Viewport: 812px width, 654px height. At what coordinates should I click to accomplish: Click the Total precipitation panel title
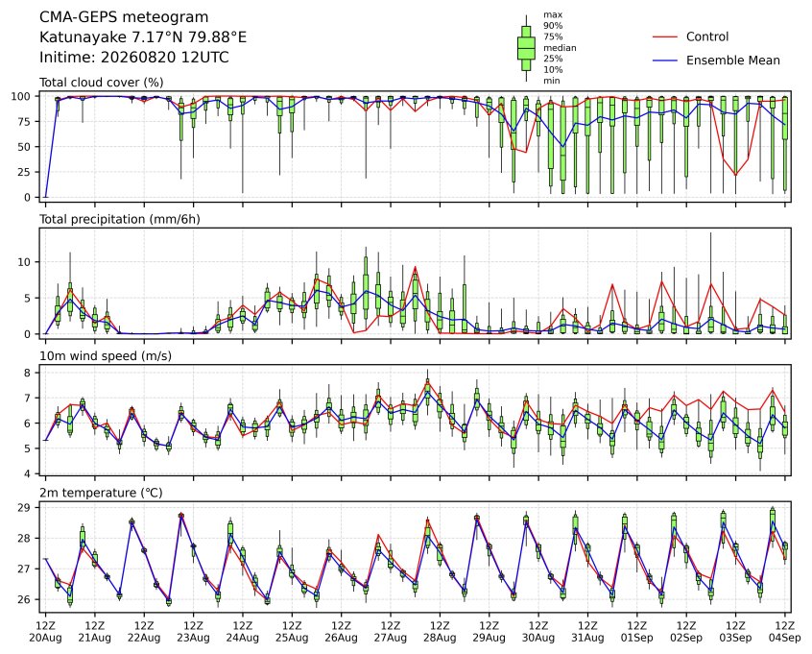pyautogui.click(x=120, y=219)
